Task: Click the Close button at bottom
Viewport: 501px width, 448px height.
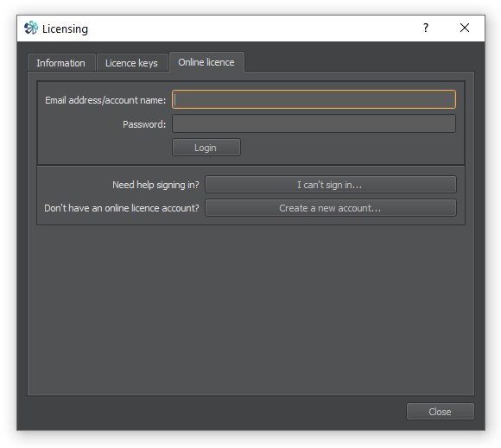Action: (x=440, y=412)
